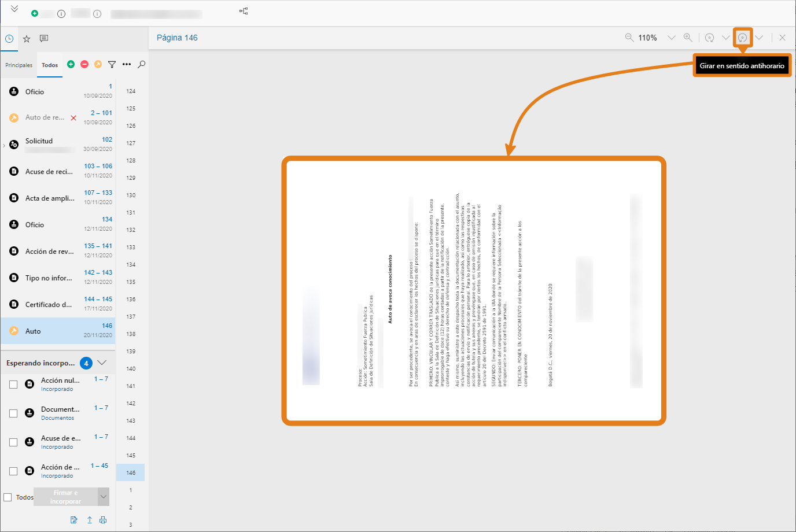Image resolution: width=796 pixels, height=532 pixels.
Task: Zoom in the document viewer
Action: tap(688, 38)
